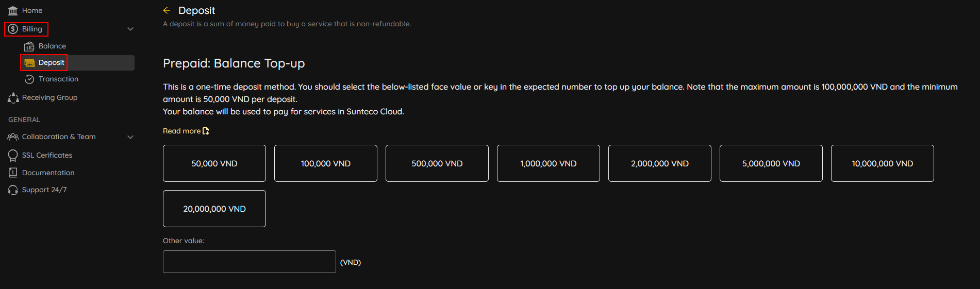This screenshot has width=980, height=289.
Task: Pick the 20,000,000 VND option
Action: pos(214,209)
